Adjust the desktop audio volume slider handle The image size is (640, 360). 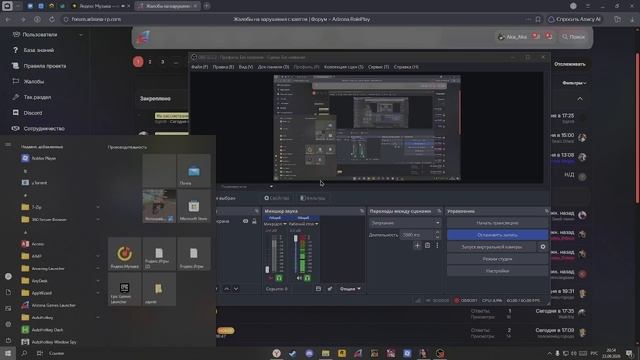click(x=296, y=238)
